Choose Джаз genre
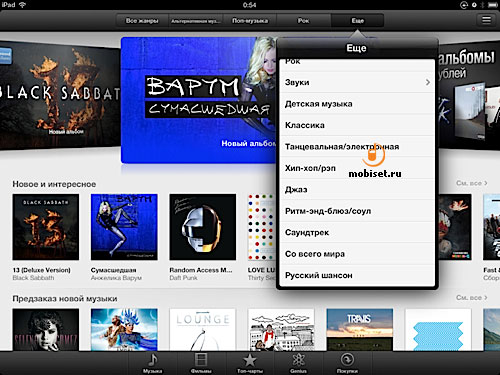Screen dimensions: 500x375 coord(357,189)
